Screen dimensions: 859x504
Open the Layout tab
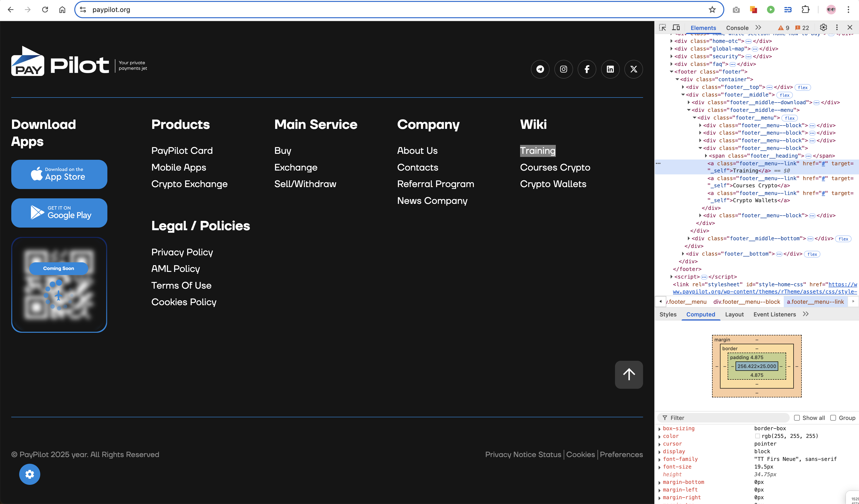(734, 314)
